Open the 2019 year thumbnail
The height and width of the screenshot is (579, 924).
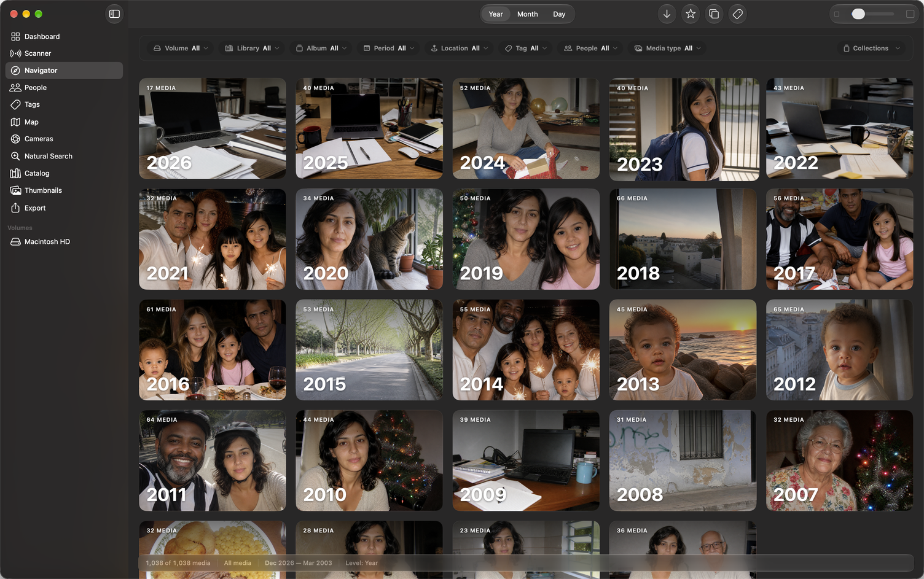pos(526,239)
